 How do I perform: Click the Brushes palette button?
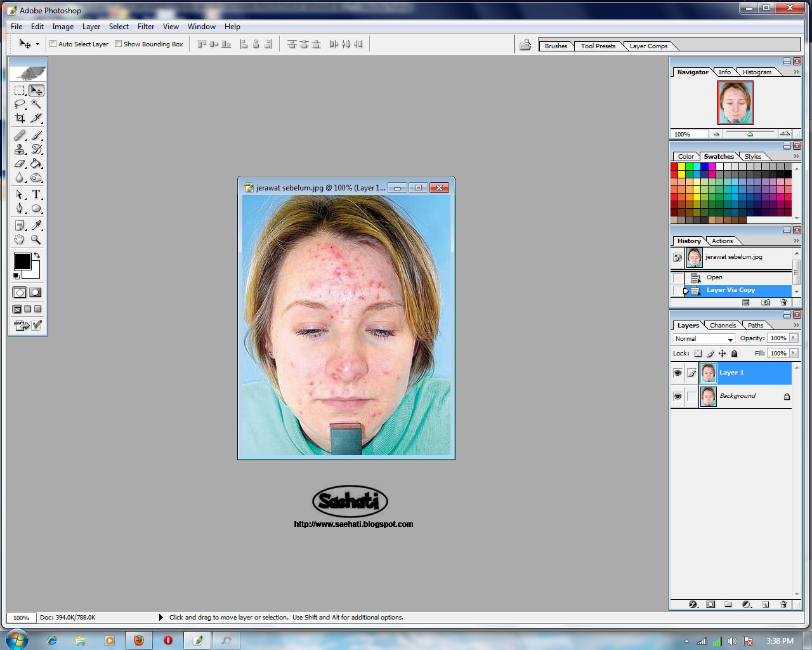coord(555,45)
